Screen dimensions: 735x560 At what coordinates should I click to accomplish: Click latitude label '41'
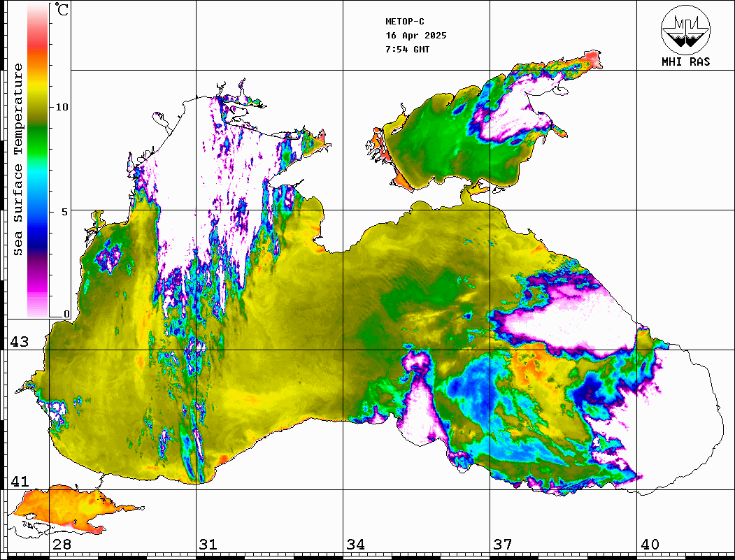click(20, 481)
